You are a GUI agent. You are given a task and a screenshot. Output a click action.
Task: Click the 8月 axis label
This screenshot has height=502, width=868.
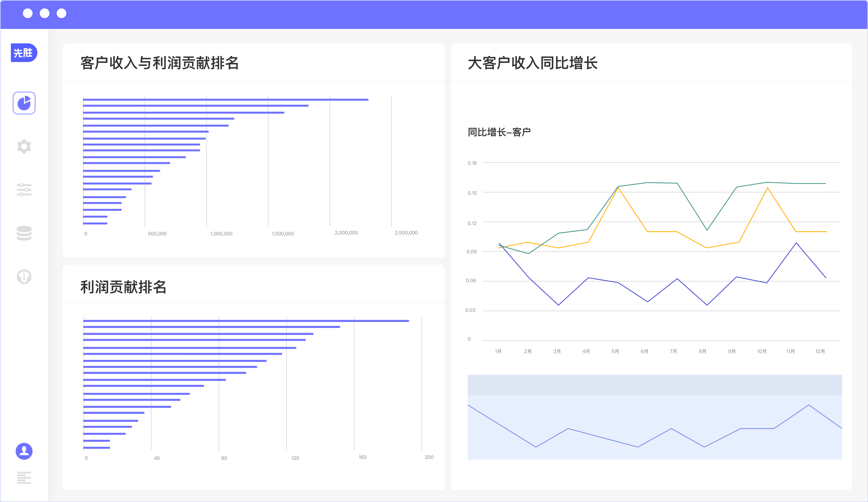[x=702, y=351]
